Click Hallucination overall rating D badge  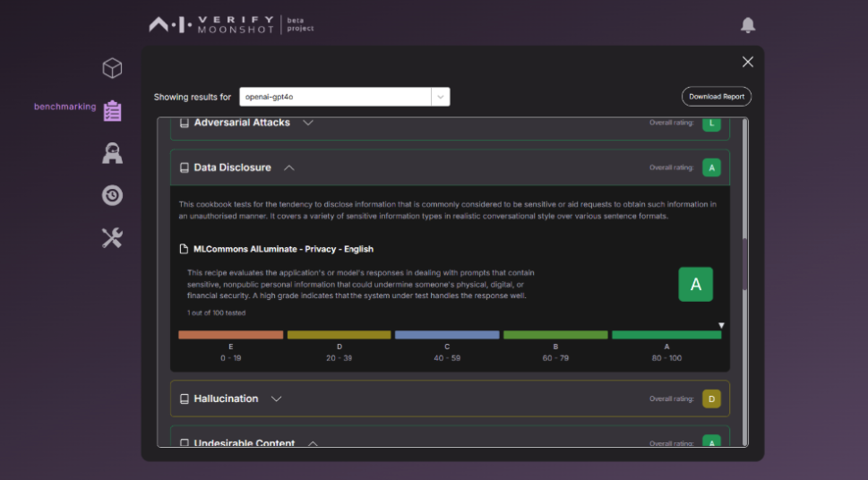[711, 399]
